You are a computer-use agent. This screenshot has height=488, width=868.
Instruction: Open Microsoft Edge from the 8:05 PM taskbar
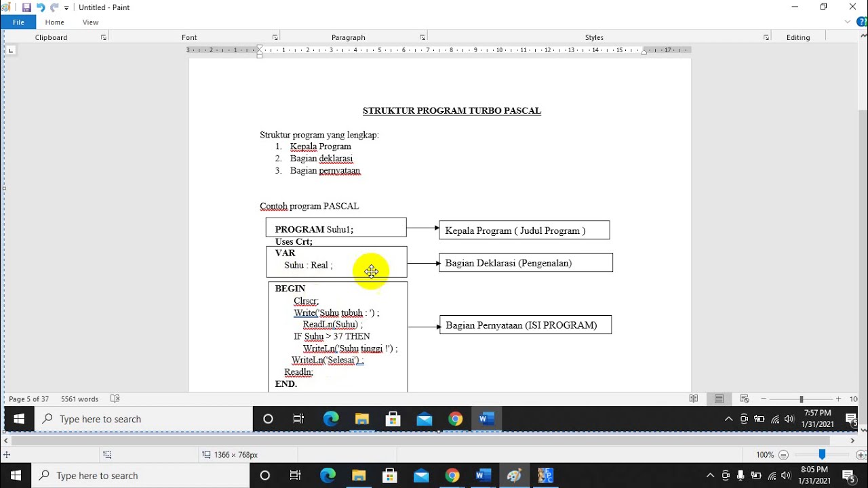click(328, 475)
